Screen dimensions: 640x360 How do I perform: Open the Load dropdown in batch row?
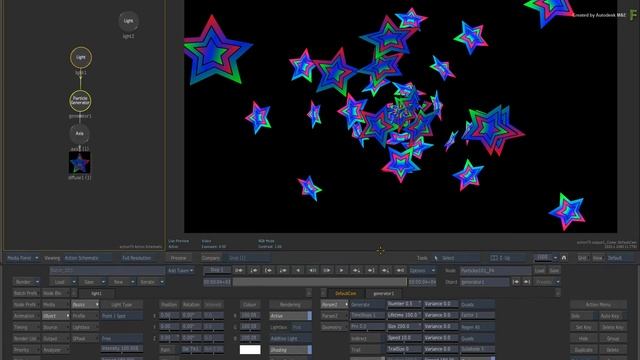click(x=63, y=282)
